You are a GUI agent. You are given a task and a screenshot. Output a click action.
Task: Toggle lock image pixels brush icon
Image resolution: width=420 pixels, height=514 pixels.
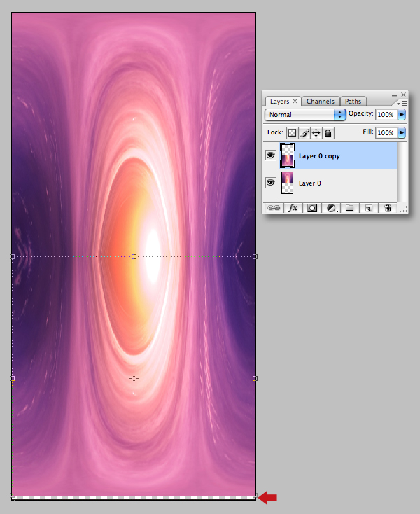[x=304, y=133]
